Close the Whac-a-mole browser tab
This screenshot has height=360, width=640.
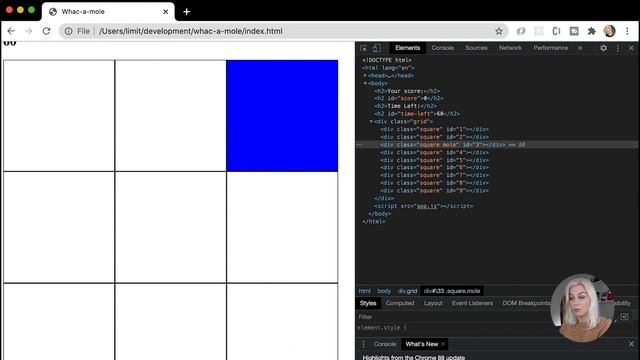click(165, 11)
